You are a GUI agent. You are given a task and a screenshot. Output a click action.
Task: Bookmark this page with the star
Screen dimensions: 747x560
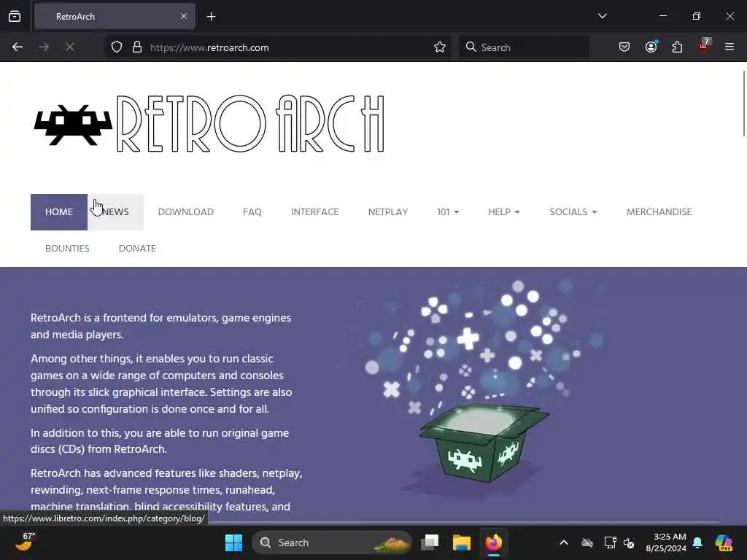tap(440, 47)
